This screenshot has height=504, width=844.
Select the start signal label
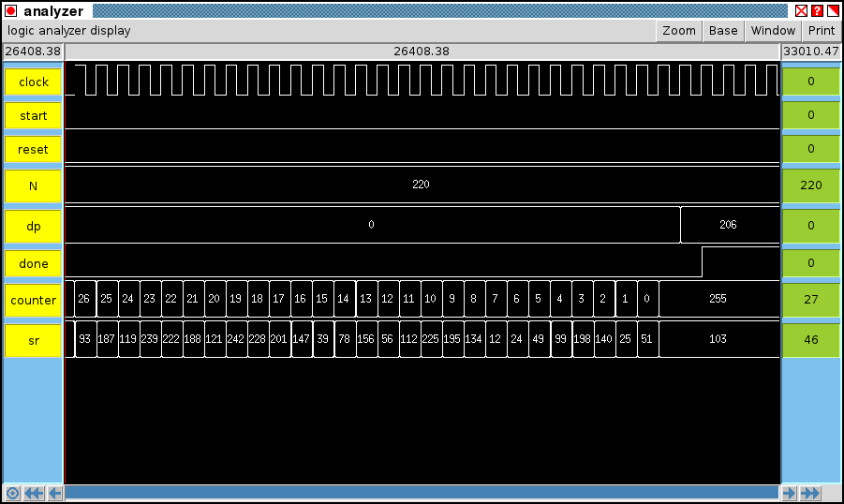click(x=34, y=116)
